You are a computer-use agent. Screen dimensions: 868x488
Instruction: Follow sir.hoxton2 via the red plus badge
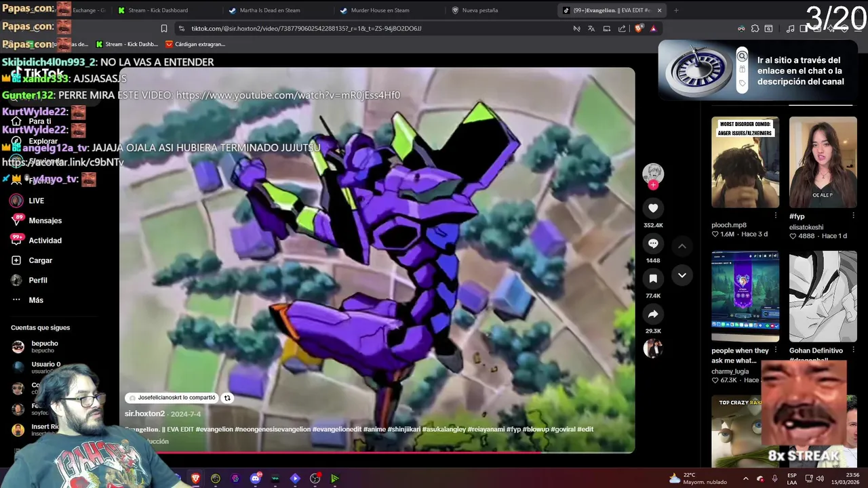coord(653,184)
